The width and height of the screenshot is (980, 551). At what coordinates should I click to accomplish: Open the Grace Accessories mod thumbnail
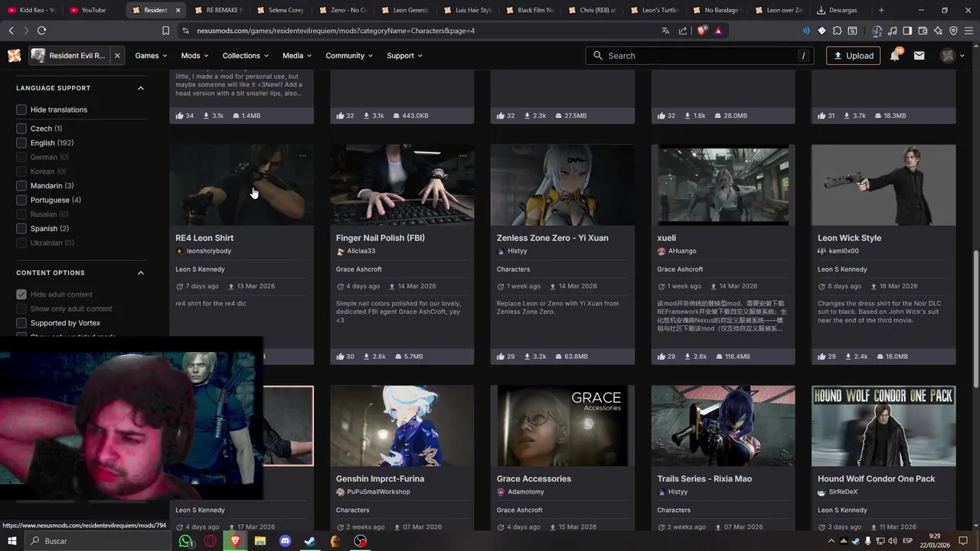click(x=563, y=425)
